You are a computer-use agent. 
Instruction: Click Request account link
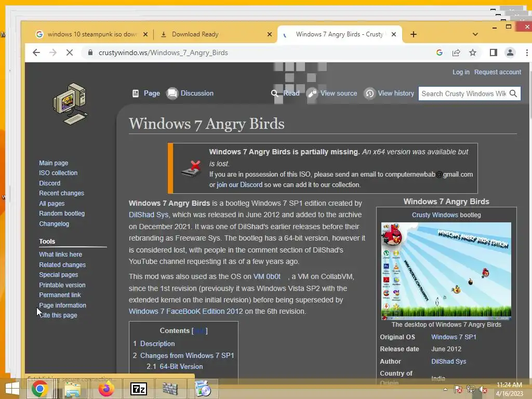pyautogui.click(x=497, y=72)
